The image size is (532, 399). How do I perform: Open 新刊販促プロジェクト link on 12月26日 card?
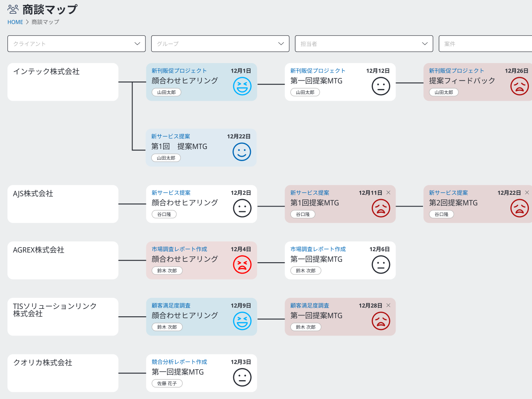456,71
